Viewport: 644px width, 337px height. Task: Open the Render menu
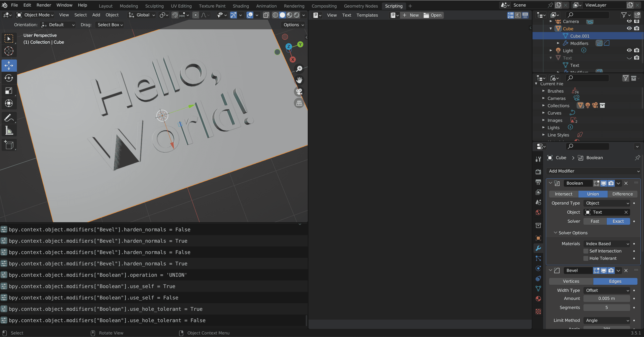[x=44, y=5]
